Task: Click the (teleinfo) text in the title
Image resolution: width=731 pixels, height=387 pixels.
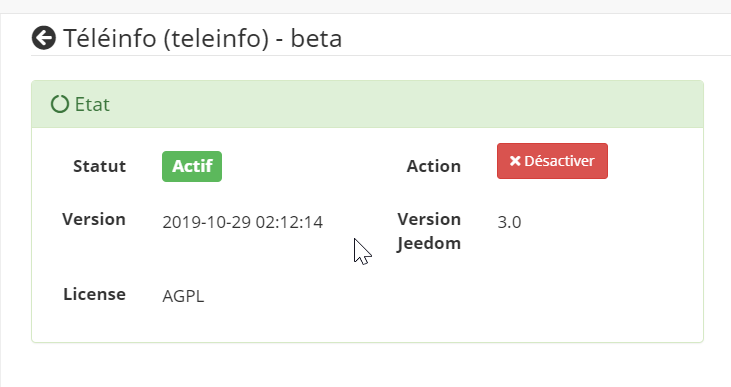Action: [216, 38]
